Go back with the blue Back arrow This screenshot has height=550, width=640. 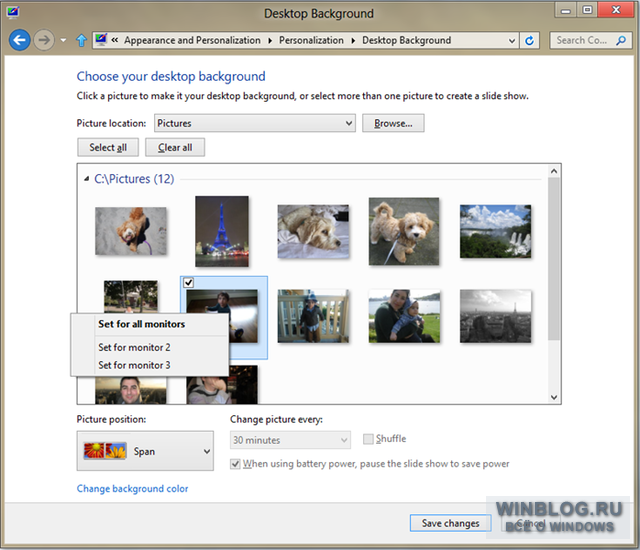(x=19, y=40)
